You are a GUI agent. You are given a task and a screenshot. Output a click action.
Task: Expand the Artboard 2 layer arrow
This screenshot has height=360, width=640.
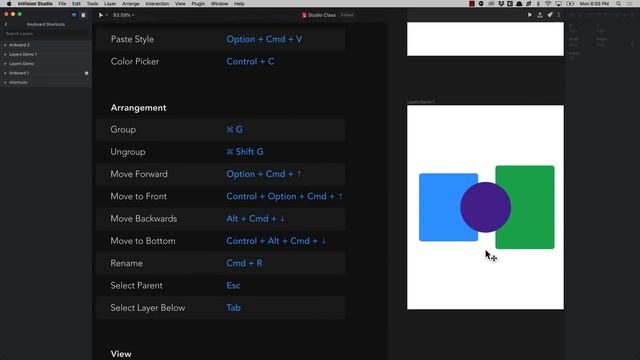[5, 45]
